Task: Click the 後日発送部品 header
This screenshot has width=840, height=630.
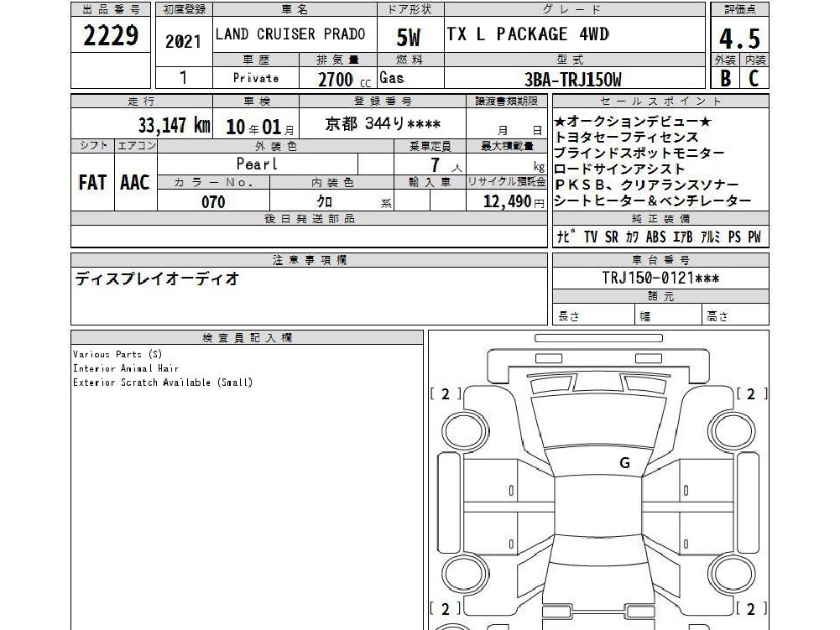Action: coord(309,219)
